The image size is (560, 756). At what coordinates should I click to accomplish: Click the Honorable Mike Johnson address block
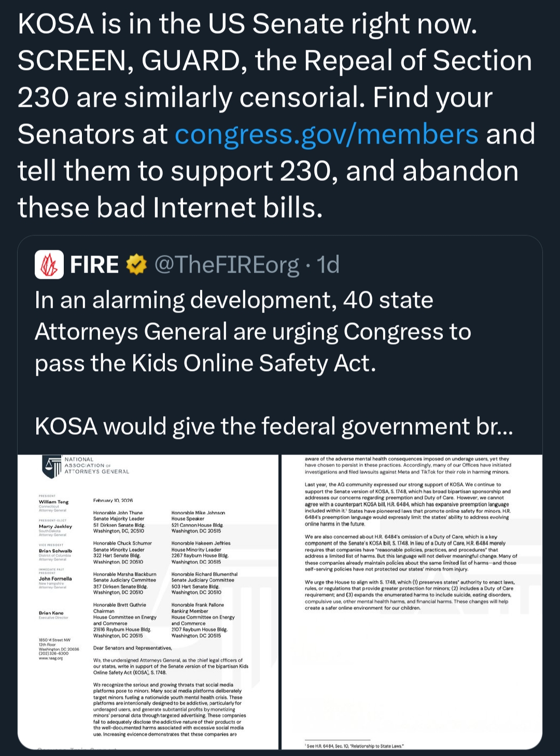198,522
